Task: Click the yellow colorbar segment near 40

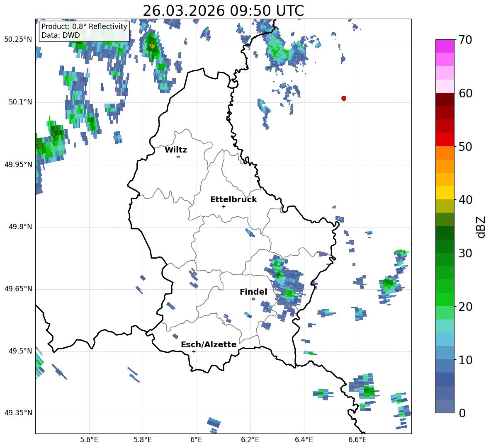Action: pos(445,193)
